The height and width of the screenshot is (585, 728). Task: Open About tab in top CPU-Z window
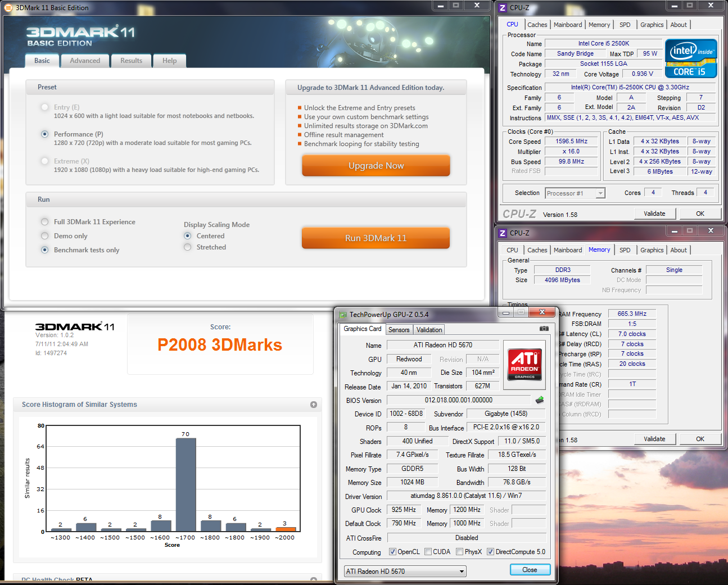click(x=679, y=25)
